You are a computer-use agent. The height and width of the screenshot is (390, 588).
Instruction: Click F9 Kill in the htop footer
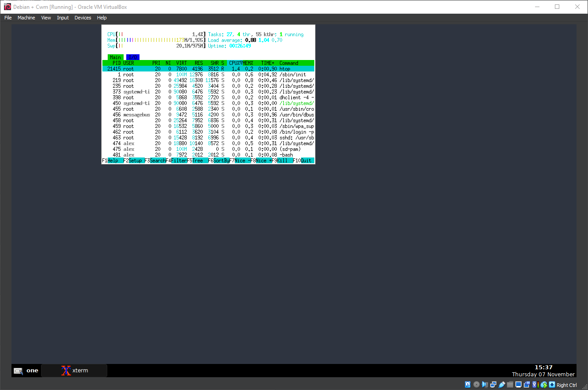tap(282, 161)
